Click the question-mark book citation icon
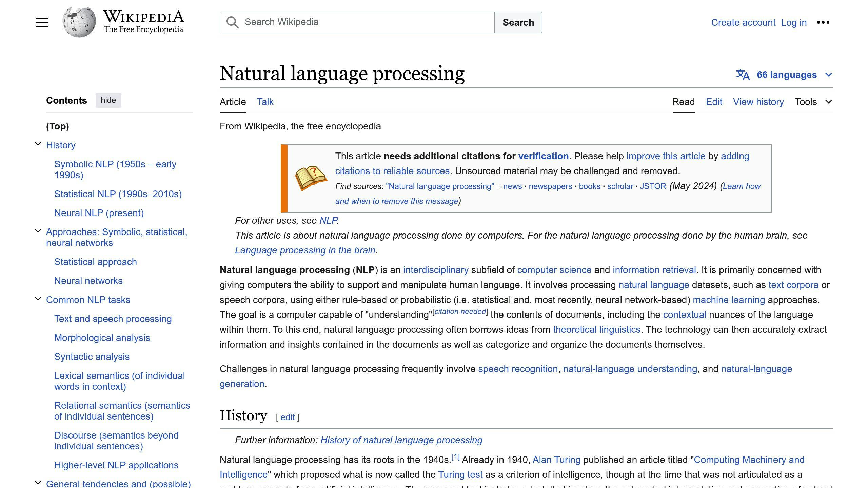868x488 pixels. click(311, 178)
